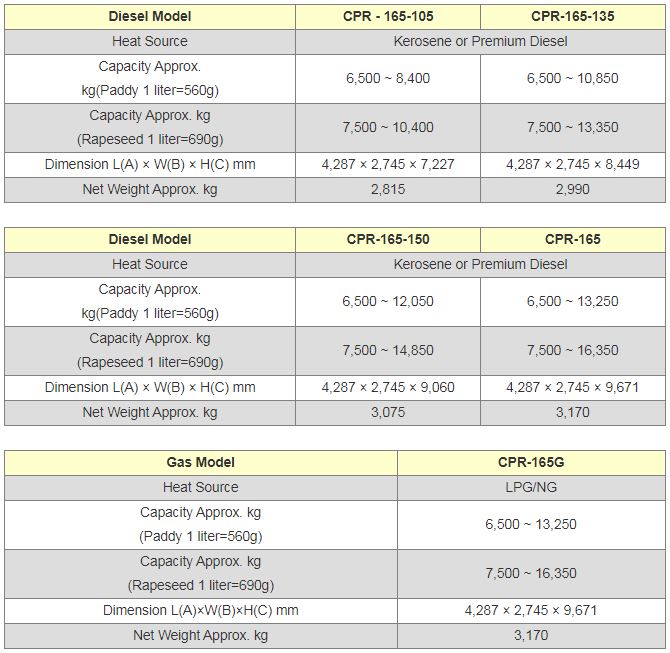The width and height of the screenshot is (670, 653).
Task: Click the Gas Model header cell
Action: 200,462
